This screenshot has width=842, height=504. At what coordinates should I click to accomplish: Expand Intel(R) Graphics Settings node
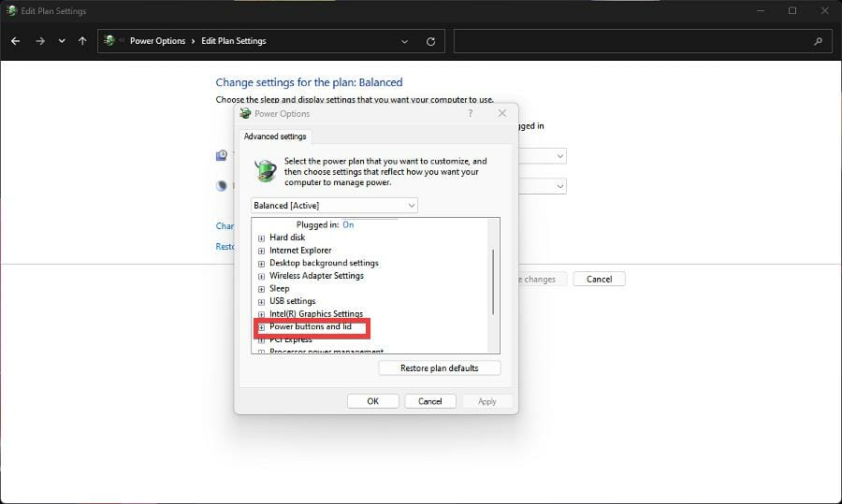click(x=262, y=314)
